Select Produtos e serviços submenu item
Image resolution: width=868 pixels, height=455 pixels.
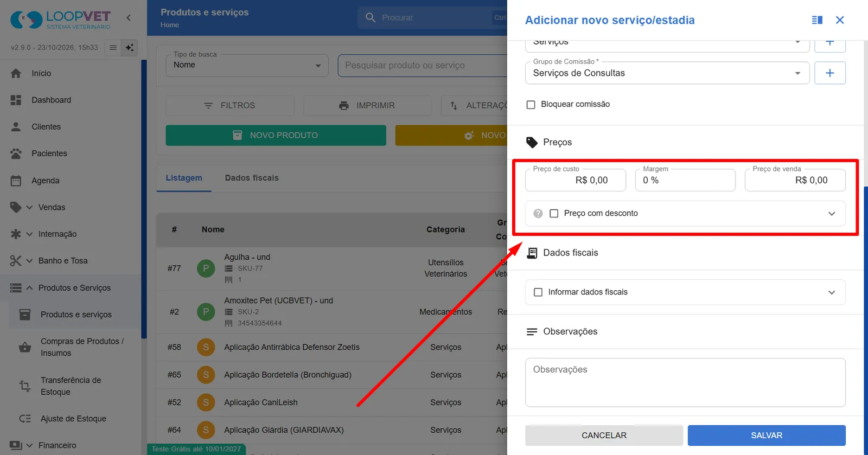point(76,315)
